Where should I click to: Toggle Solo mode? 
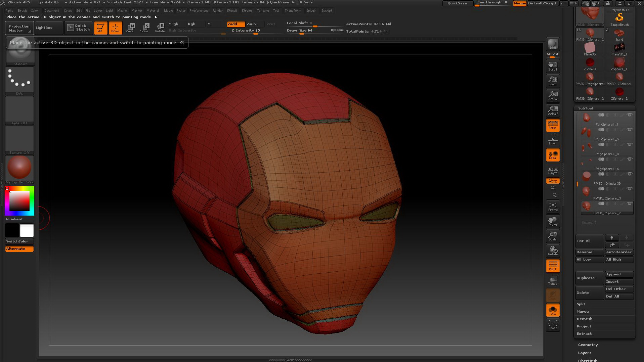(x=553, y=310)
